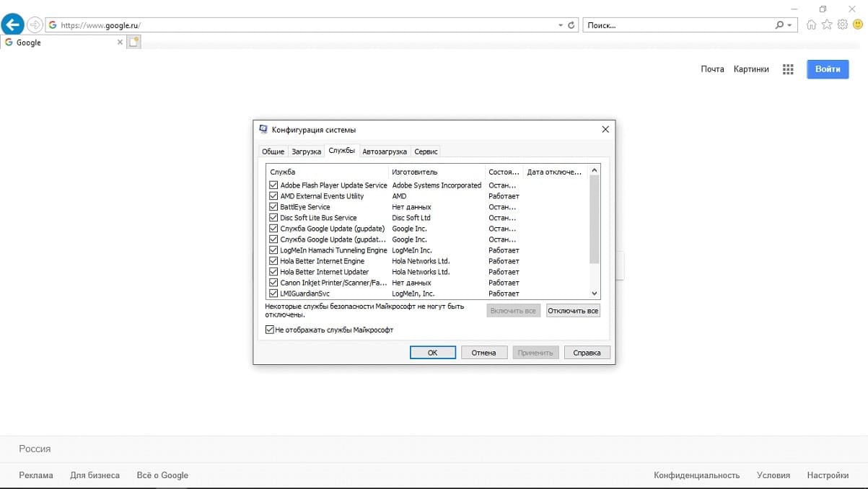
Task: Click the search magnifier icon in search box
Action: point(779,25)
